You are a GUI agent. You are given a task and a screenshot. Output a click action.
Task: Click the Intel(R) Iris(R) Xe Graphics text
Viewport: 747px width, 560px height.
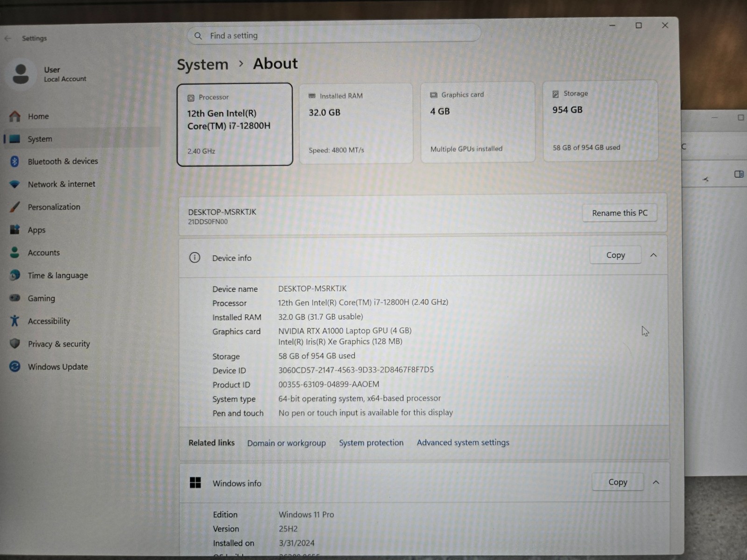tap(340, 342)
